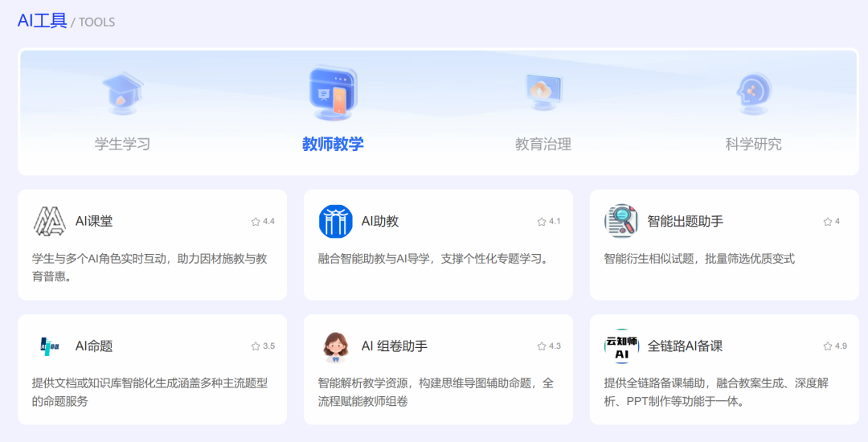Click the 4.1 rating value
Image resolution: width=868 pixels, height=442 pixels.
pos(555,221)
